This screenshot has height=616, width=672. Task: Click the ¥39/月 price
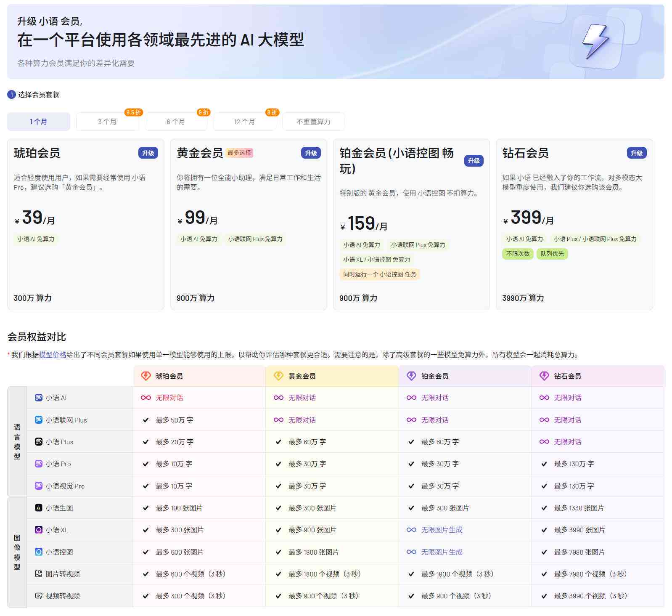click(34, 218)
